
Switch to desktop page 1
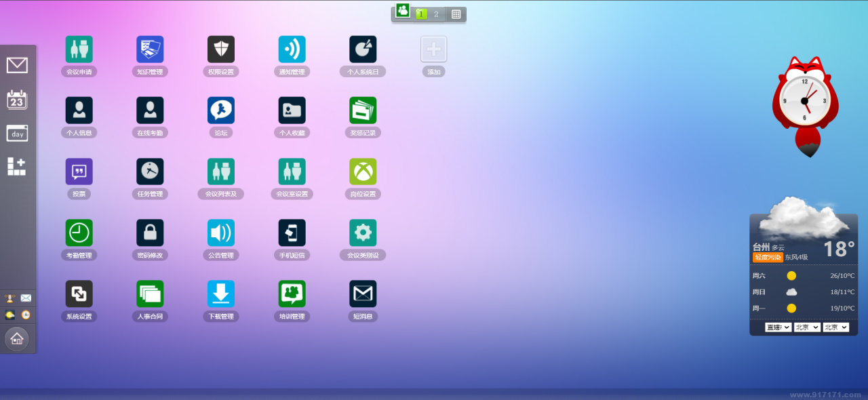(420, 14)
